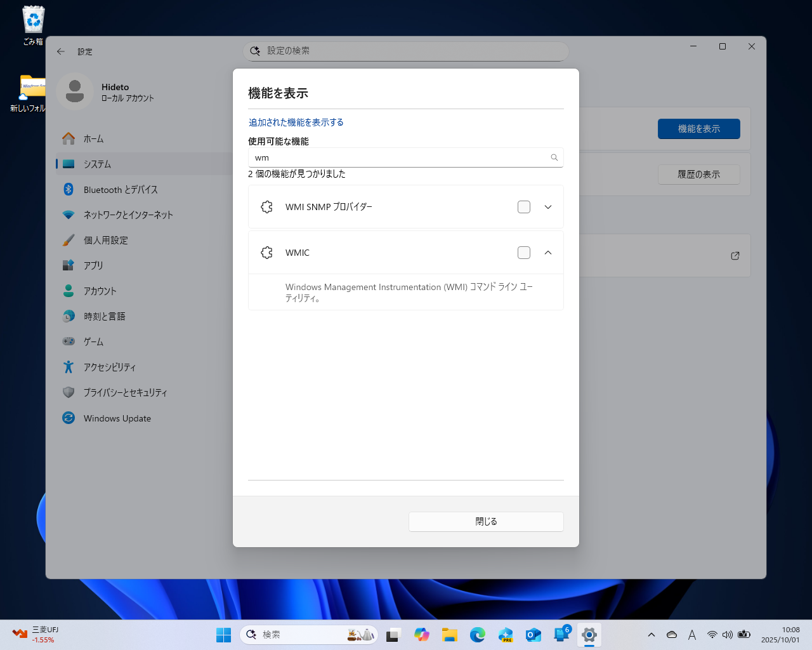Click the OneDrive cloud tray icon
The width and height of the screenshot is (812, 650).
pyautogui.click(x=672, y=635)
